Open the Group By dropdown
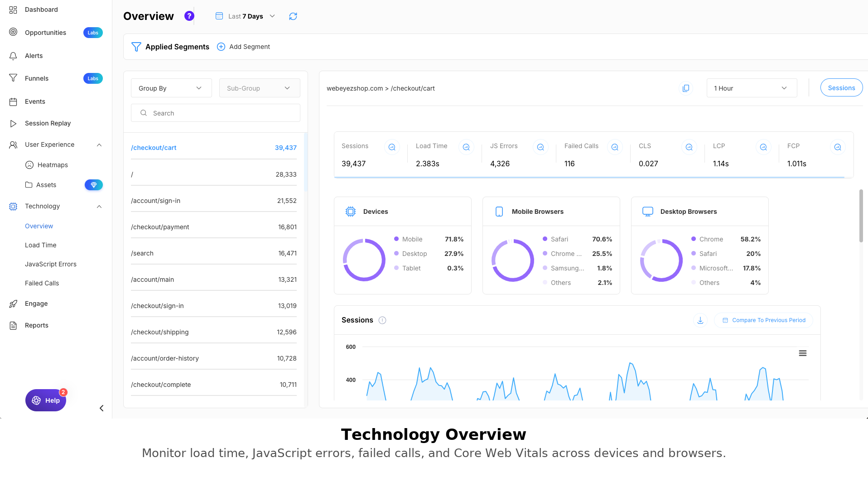868x482 pixels. point(171,88)
